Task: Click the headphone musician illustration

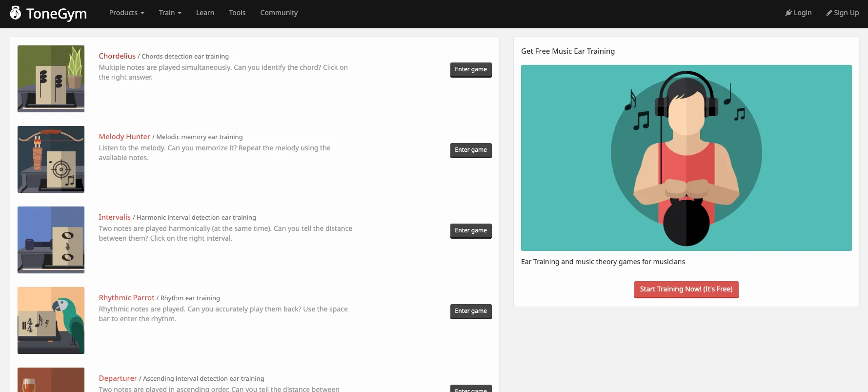Action: (x=686, y=158)
